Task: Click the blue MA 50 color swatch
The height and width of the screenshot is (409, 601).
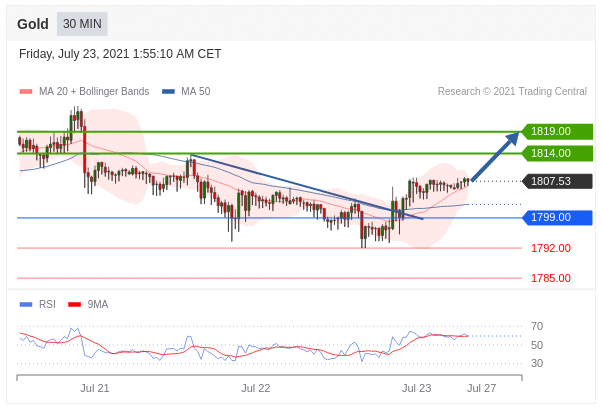Action: point(168,92)
